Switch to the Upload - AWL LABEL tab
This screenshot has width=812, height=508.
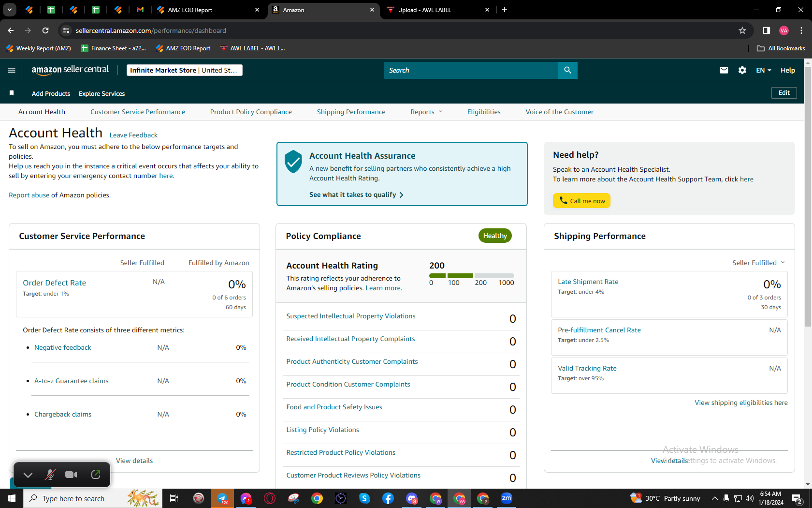438,10
